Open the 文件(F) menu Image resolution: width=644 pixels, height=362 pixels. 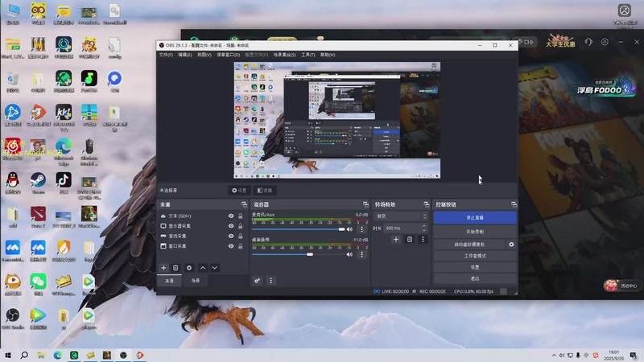pyautogui.click(x=166, y=55)
